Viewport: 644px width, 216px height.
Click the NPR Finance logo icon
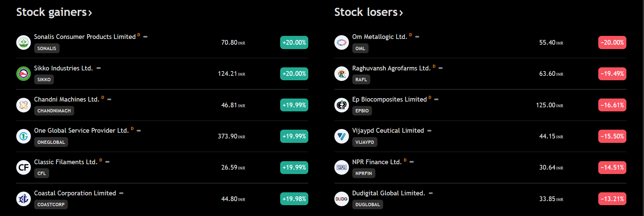(341, 168)
